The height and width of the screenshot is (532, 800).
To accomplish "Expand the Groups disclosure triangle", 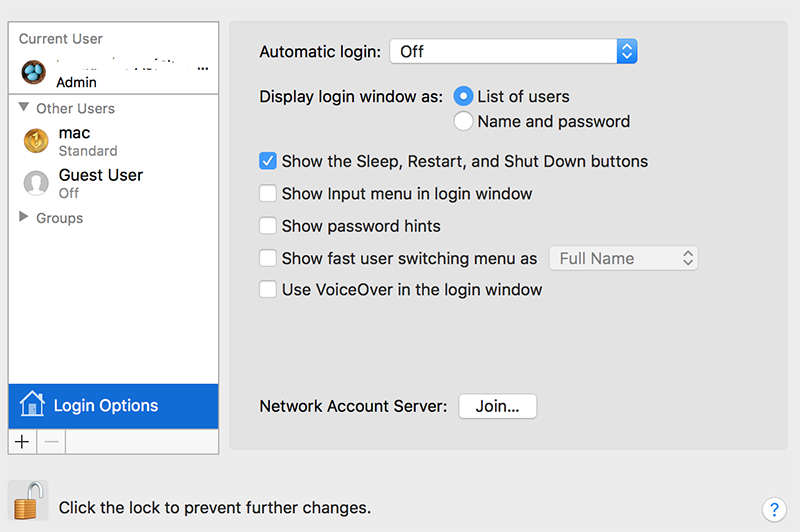I will click(24, 217).
